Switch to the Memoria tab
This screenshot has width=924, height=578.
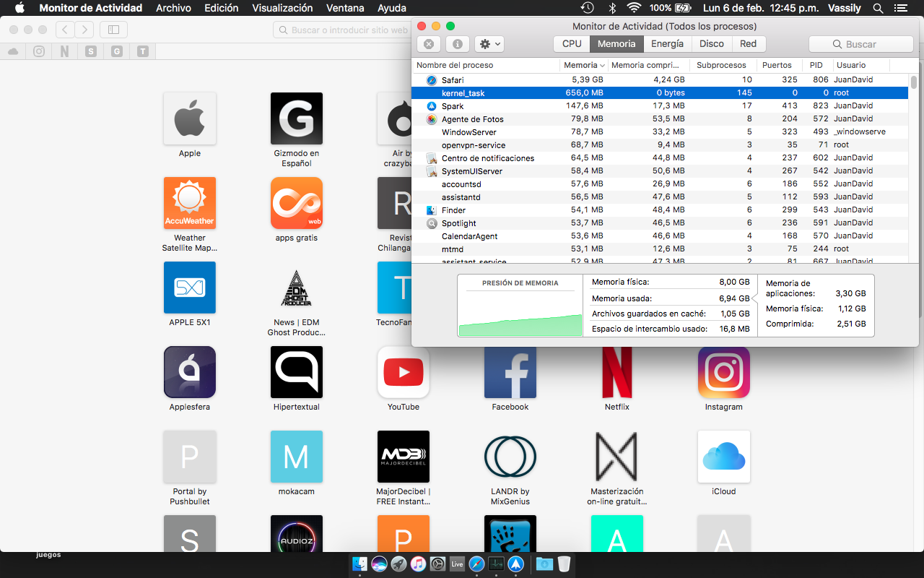[x=616, y=44]
